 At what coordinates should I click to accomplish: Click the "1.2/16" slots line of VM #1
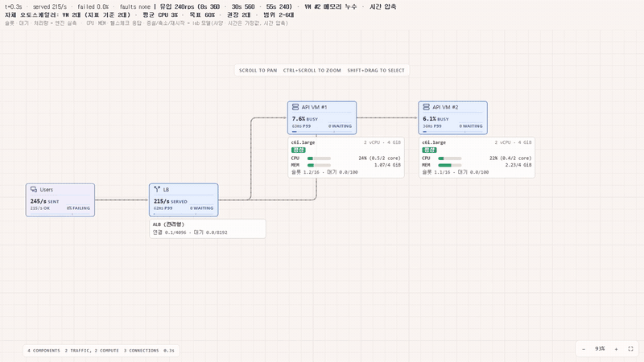pos(324,172)
